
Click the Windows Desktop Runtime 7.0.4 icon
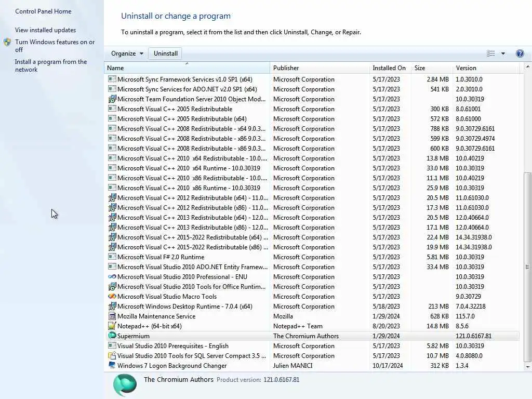click(x=112, y=306)
